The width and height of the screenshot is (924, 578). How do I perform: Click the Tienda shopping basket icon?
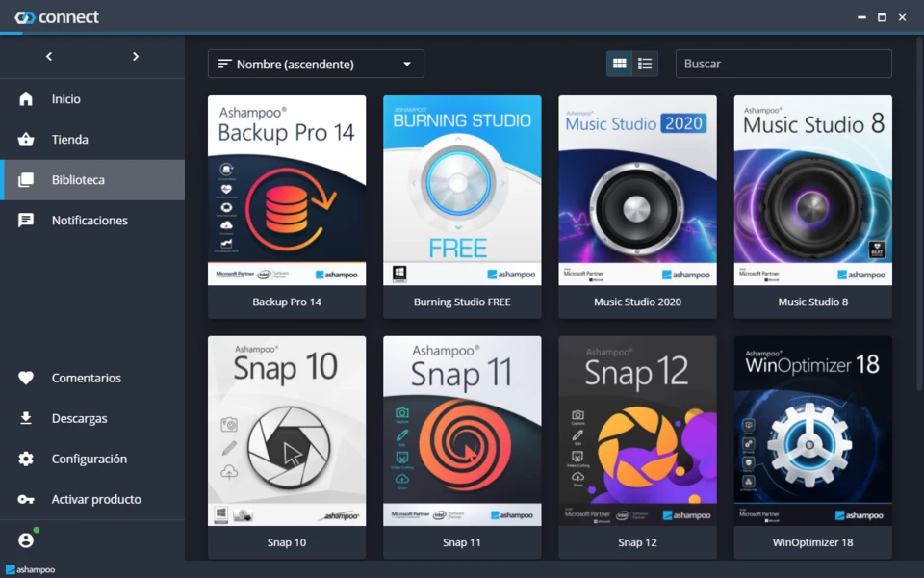click(x=26, y=139)
